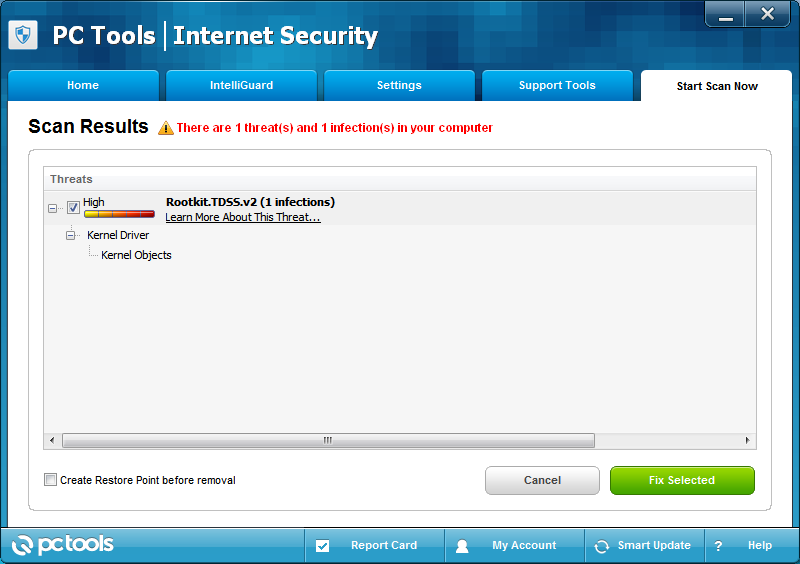800x564 pixels.
Task: Click the yellow warning triangle icon
Action: tap(166, 128)
